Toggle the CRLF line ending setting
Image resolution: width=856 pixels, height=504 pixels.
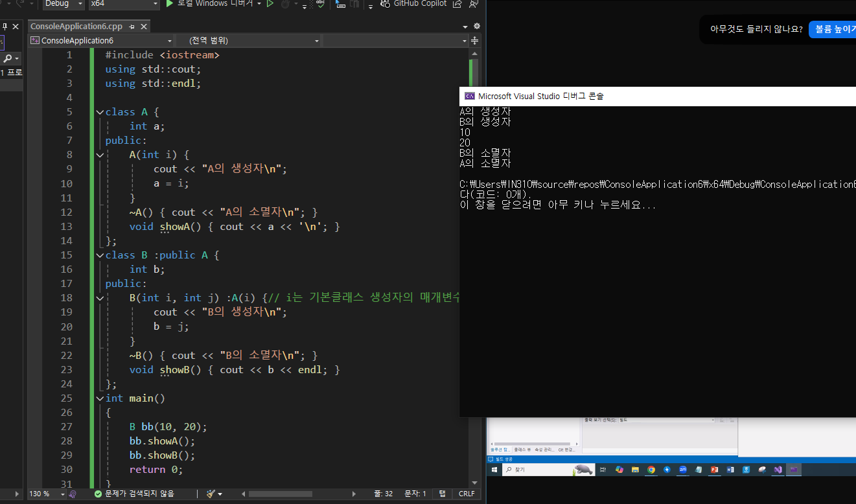point(467,494)
